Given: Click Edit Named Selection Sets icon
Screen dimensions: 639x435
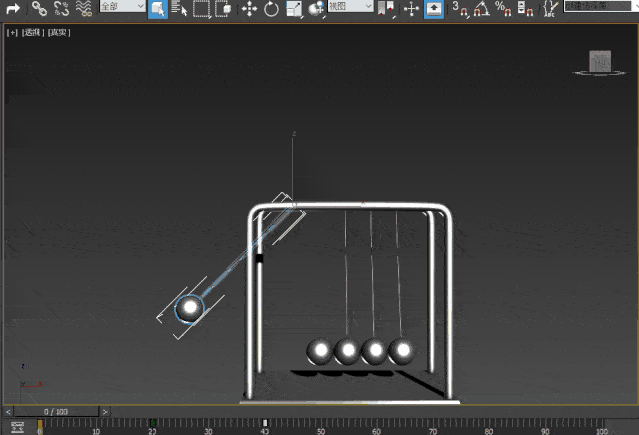Looking at the screenshot, I should 551,9.
